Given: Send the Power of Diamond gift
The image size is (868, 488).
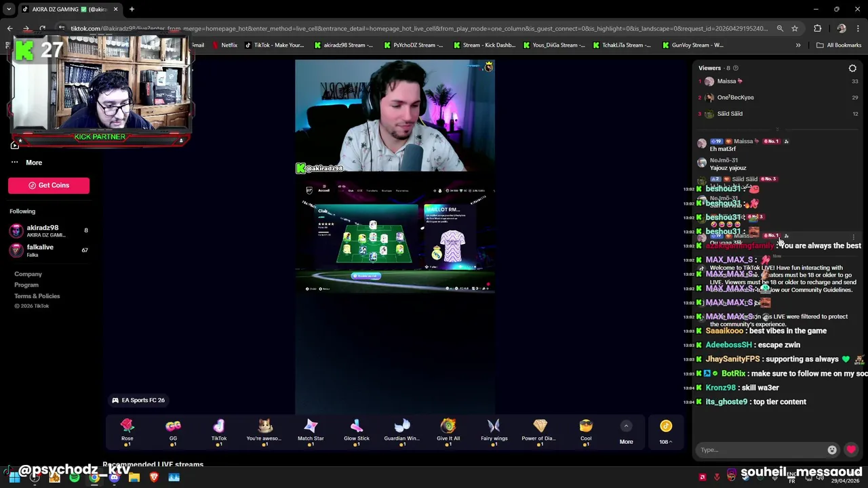Looking at the screenshot, I should [x=540, y=430].
